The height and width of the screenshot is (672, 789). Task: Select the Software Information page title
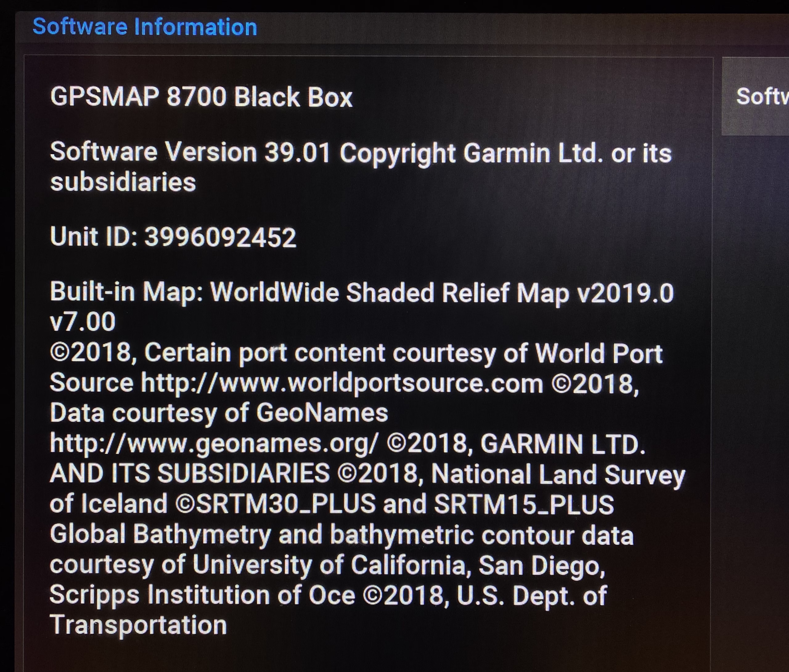tap(145, 27)
